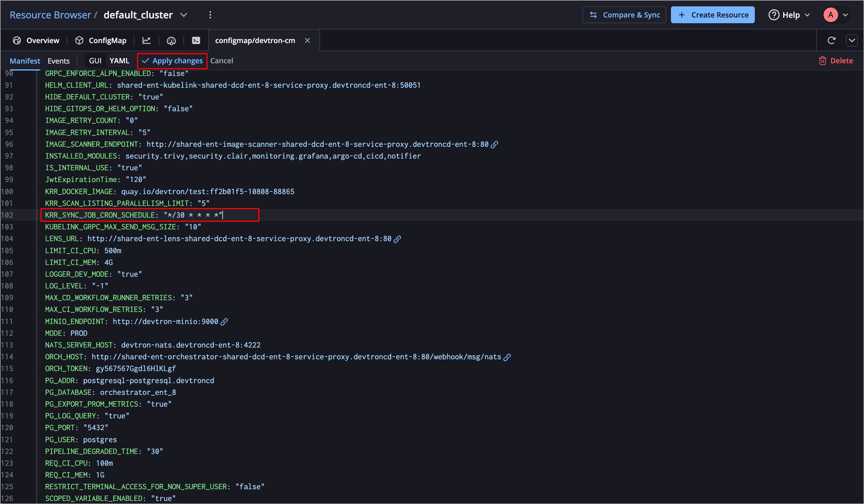Switch manifest editor to YAML mode
The image size is (864, 504).
point(119,61)
